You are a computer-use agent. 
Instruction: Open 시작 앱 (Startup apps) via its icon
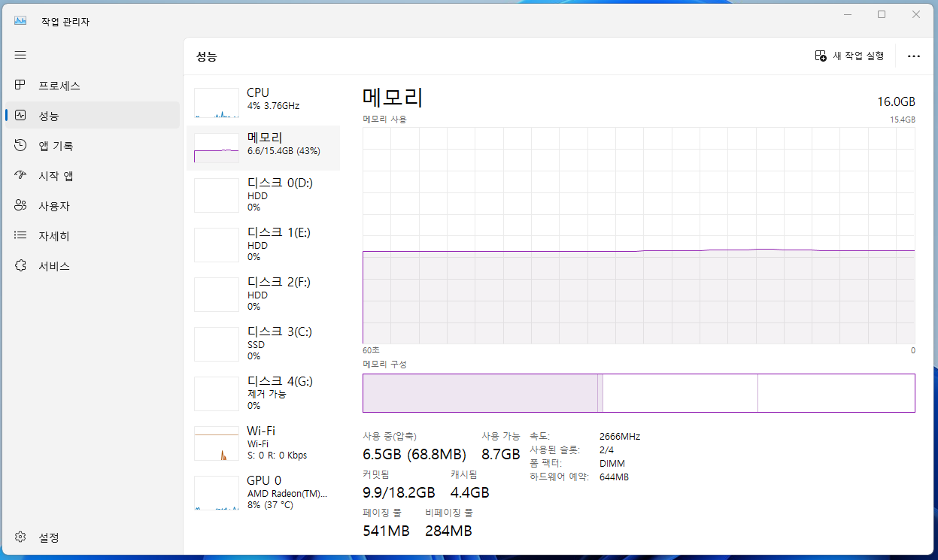(x=20, y=175)
